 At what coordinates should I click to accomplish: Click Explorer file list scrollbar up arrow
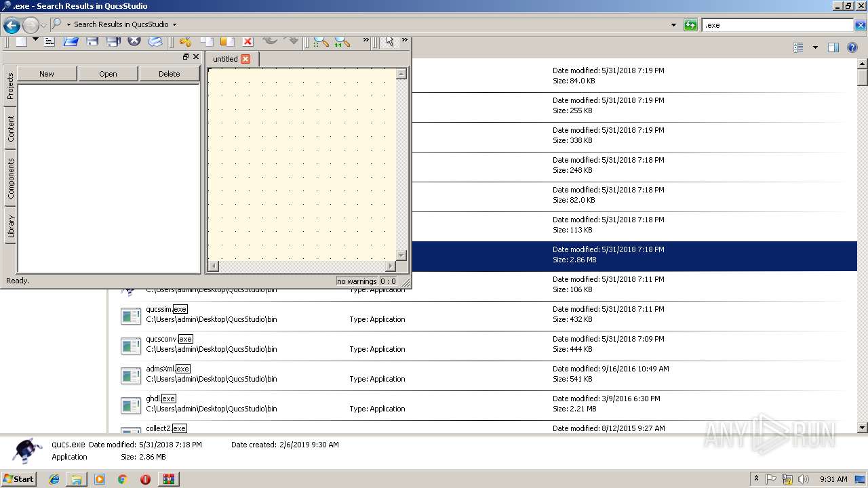point(863,64)
